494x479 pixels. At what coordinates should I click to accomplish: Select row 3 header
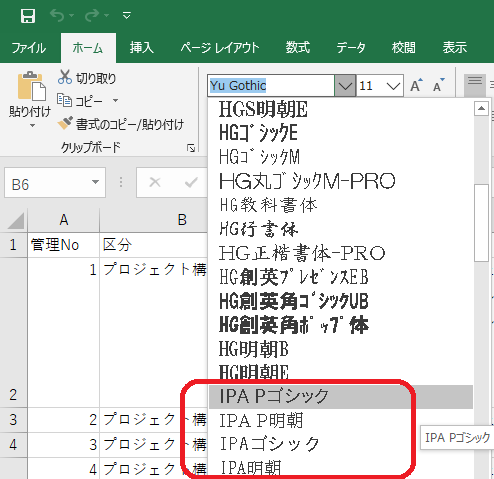coord(13,420)
